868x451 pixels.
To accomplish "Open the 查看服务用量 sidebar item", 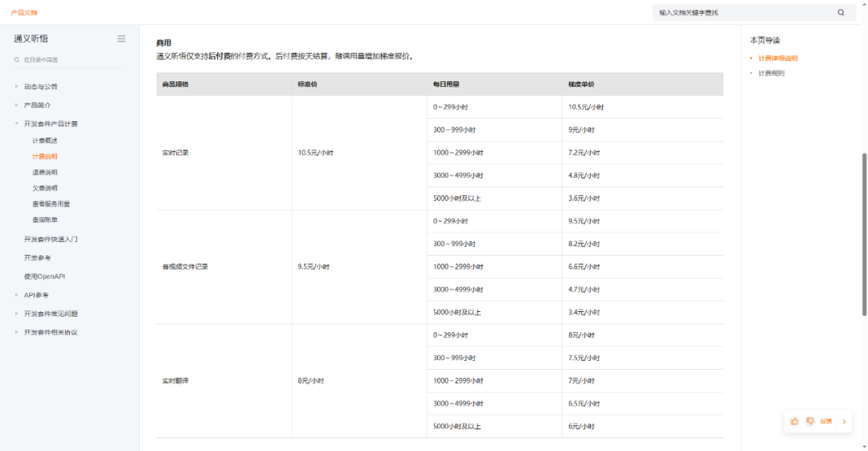I will pos(51,204).
